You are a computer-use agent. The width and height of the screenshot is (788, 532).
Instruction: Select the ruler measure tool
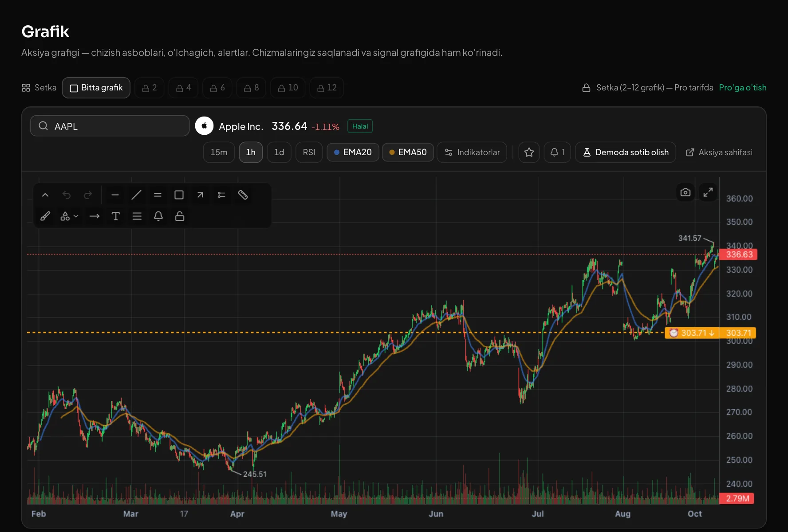pos(243,195)
